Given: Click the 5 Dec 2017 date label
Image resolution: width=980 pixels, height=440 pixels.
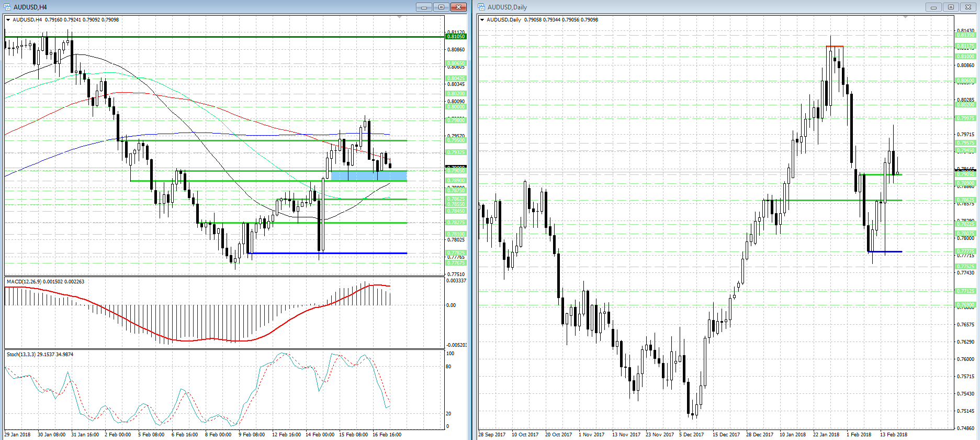Looking at the screenshot, I should [691, 434].
